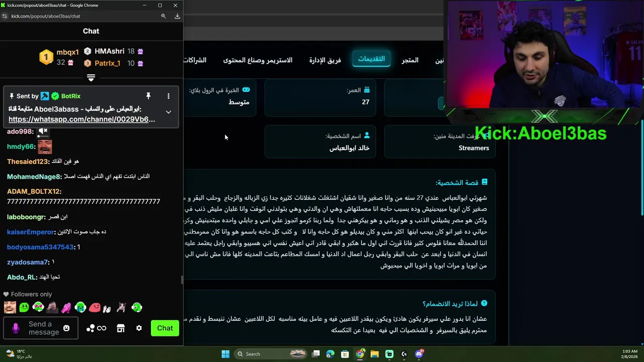Click the emote image in hmdy66's message
Image resolution: width=644 pixels, height=362 pixels.
45,147
